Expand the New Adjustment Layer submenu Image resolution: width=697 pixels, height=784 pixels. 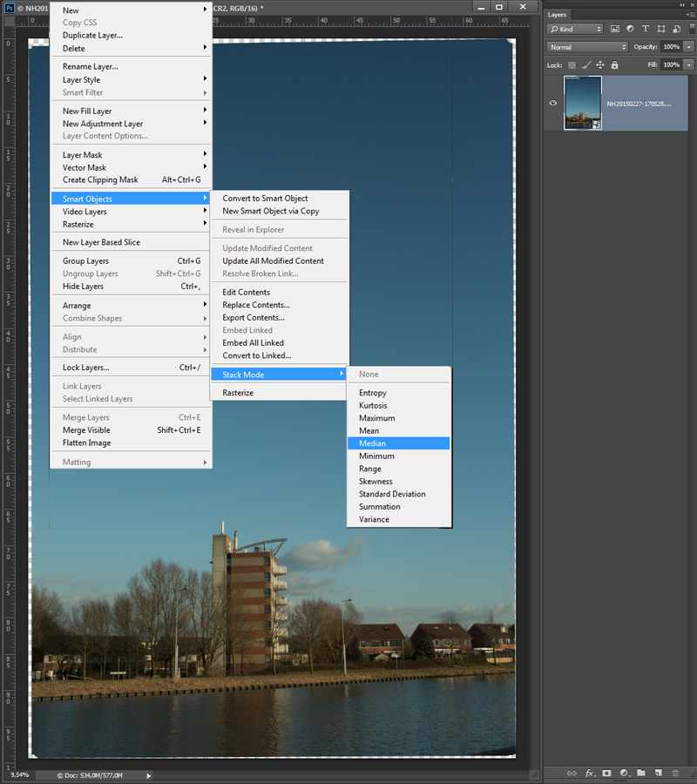coord(130,124)
